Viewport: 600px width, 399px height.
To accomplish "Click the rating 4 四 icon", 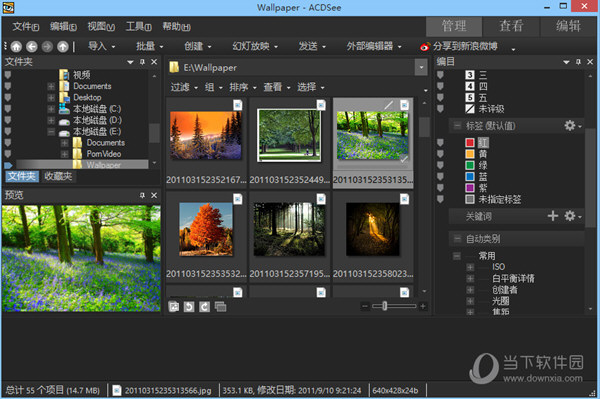I will click(470, 86).
